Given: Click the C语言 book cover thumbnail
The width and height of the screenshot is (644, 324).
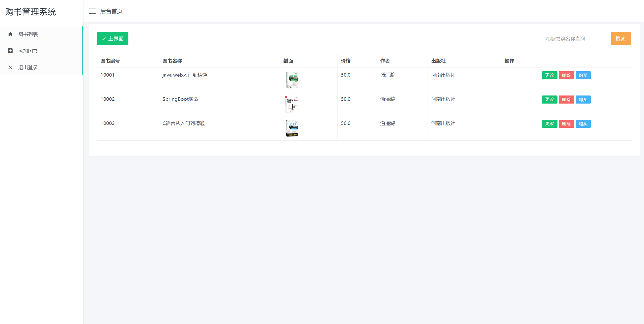Looking at the screenshot, I should (292, 128).
